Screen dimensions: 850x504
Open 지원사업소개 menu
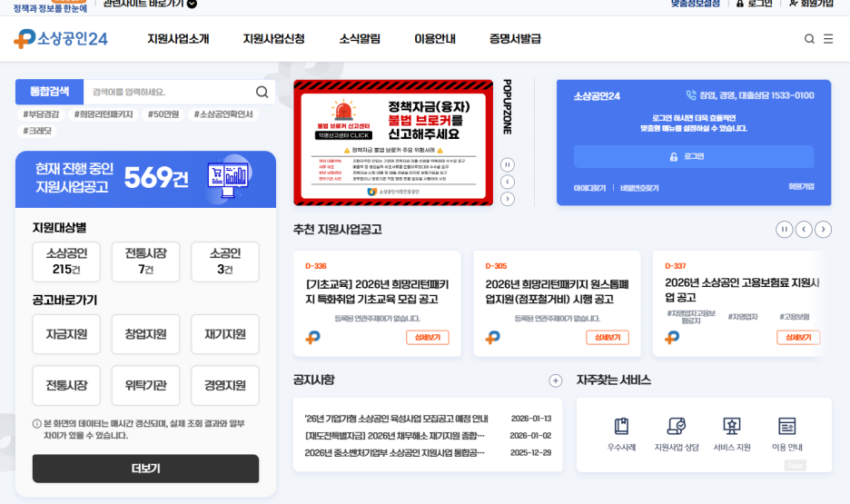pos(178,39)
